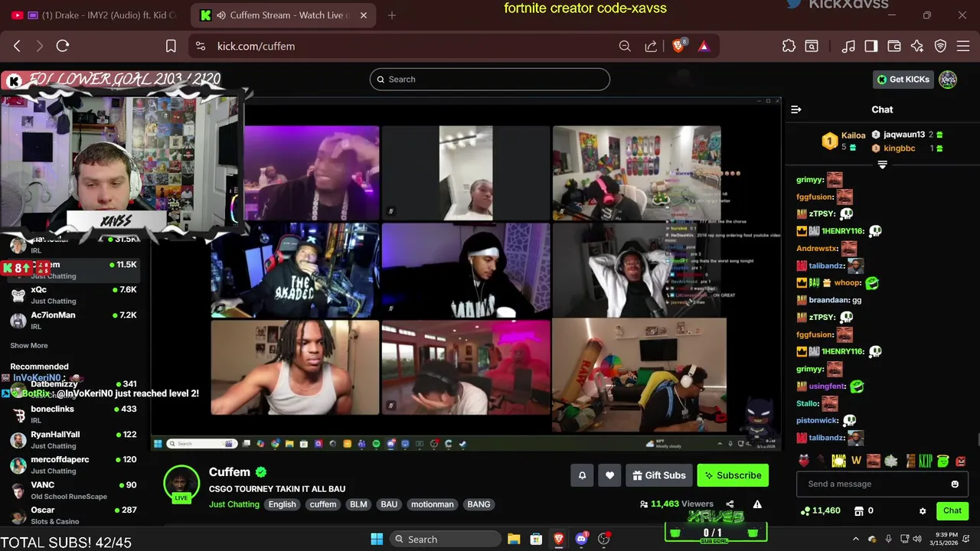
Task: Reload the Kick page
Action: [x=63, y=46]
